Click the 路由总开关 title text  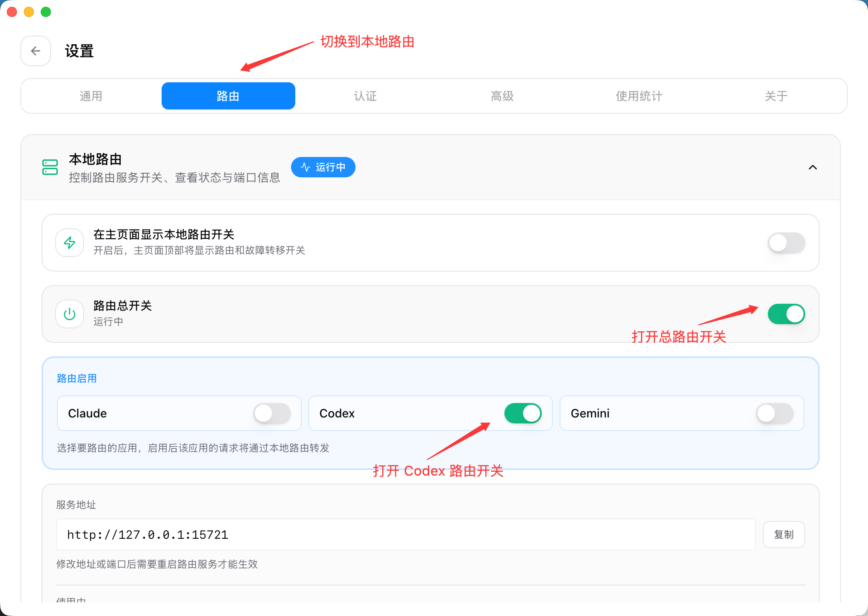123,306
